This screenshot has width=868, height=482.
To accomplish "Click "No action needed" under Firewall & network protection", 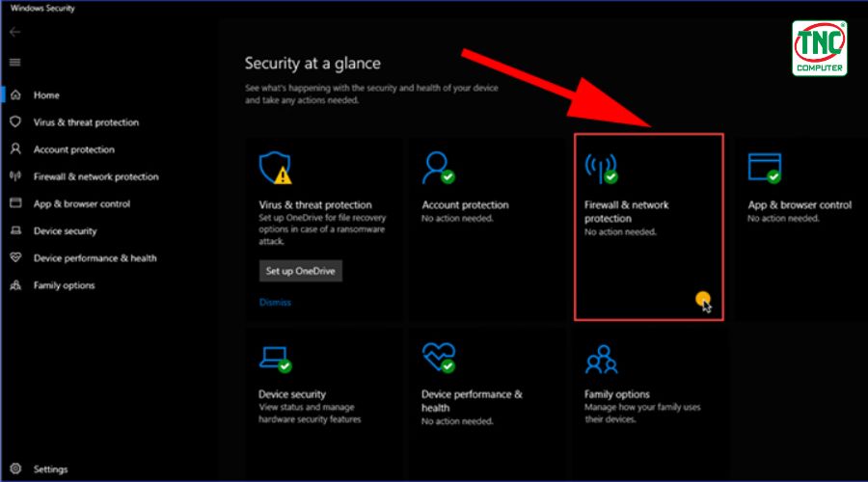I will (620, 232).
